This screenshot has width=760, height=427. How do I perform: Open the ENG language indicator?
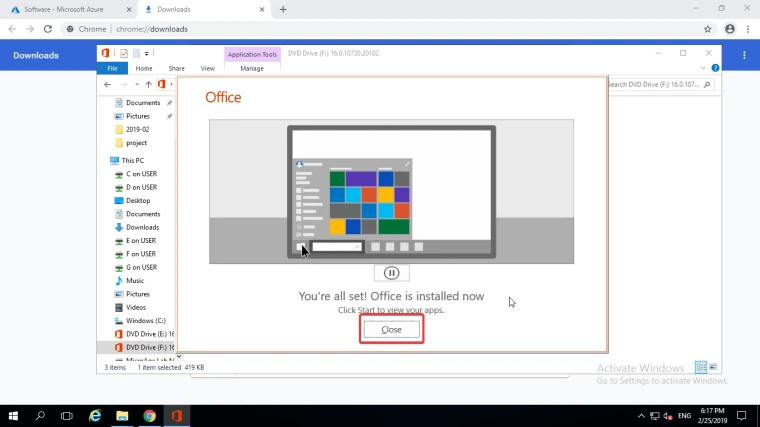coord(684,416)
